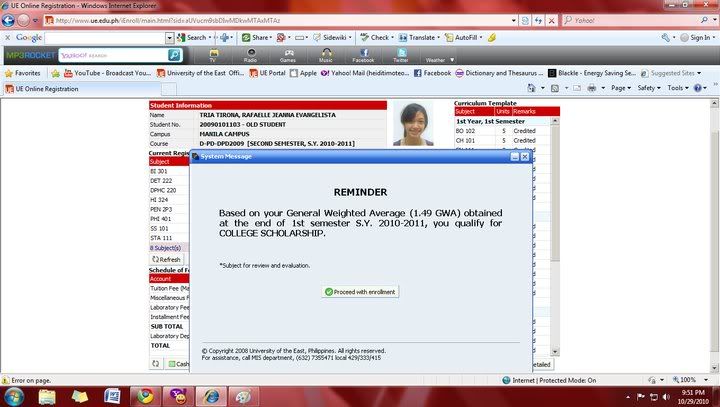Open University of the East bookmark
The width and height of the screenshot is (720, 407).
coord(200,73)
